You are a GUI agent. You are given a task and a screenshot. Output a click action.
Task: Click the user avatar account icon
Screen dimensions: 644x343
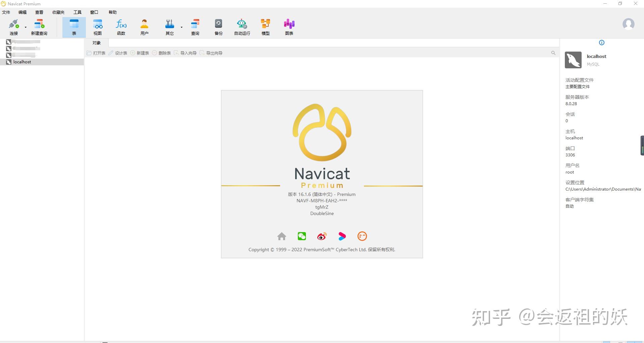(x=628, y=24)
